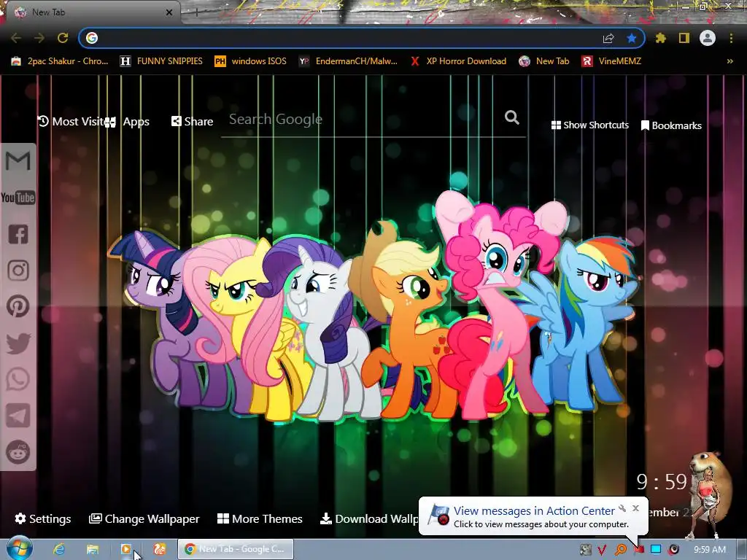Viewport: 747px width, 560px height.
Task: Go forward with the forward arrow
Action: point(39,38)
